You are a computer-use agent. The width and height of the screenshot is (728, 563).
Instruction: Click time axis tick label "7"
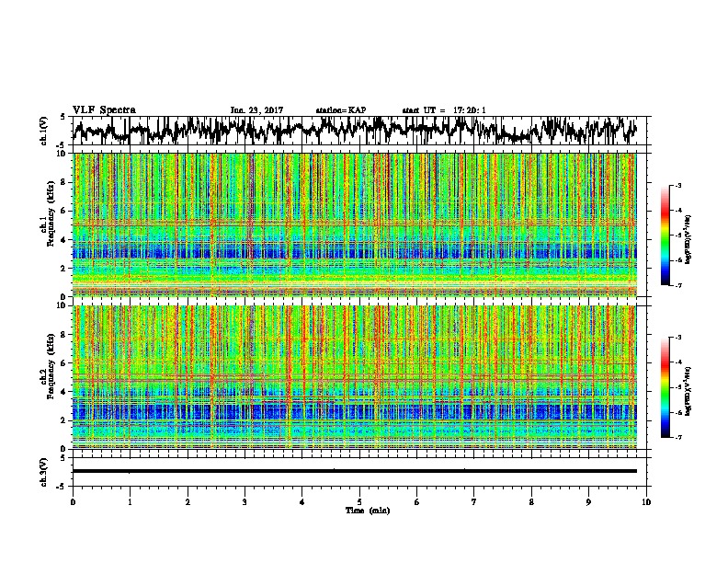pyautogui.click(x=474, y=502)
